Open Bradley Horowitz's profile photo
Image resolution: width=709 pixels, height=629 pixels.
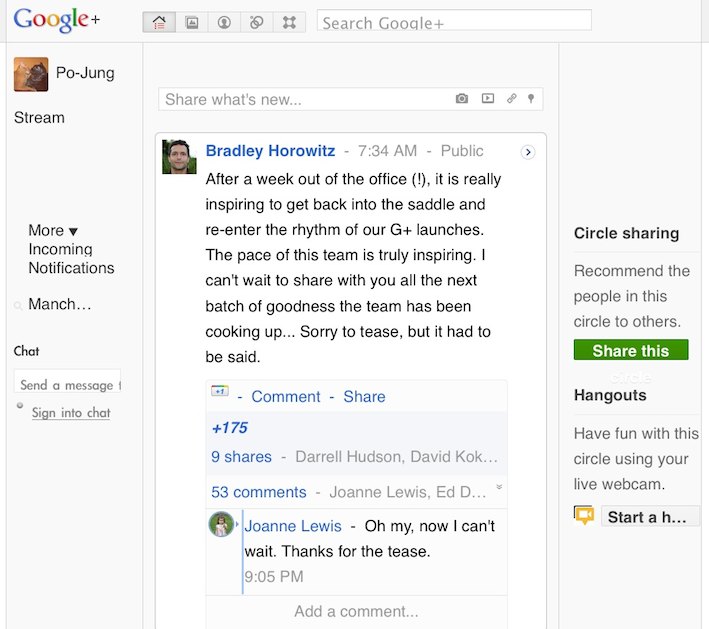click(x=180, y=157)
